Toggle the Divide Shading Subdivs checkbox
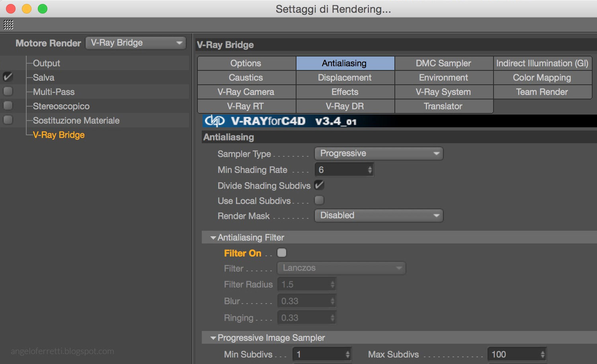 tap(319, 185)
